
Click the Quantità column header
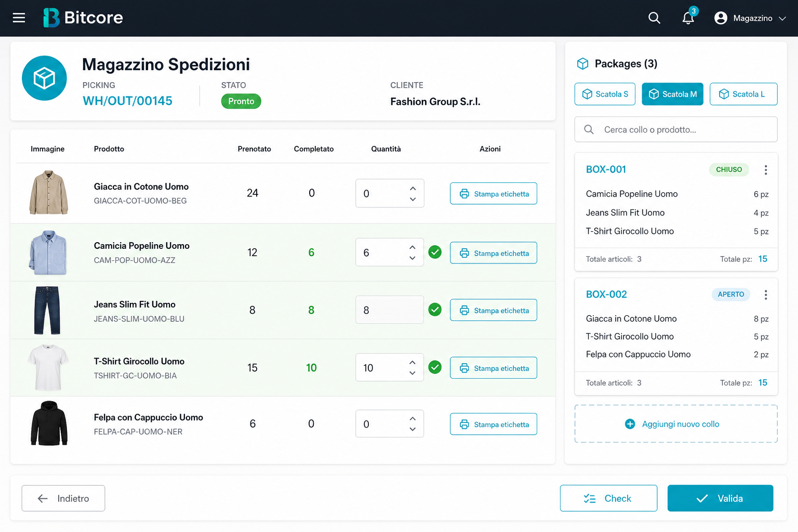(x=386, y=149)
